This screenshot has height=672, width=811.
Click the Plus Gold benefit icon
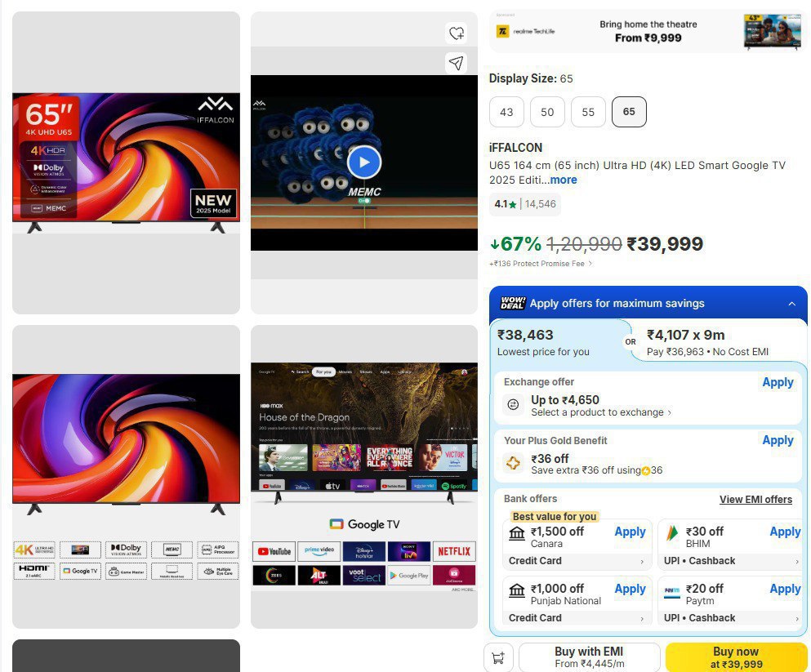pos(513,463)
